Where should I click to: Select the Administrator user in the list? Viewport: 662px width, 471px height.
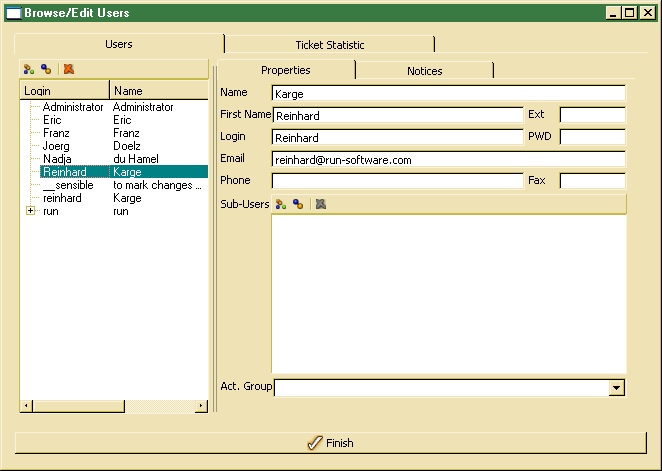coord(73,107)
